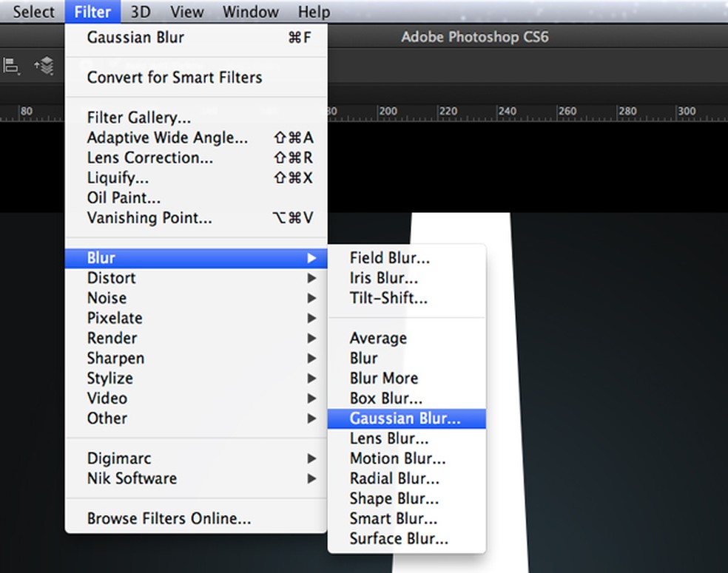Viewport: 728px width, 573px height.
Task: Click the auto-align layers stack icon
Action: pyautogui.click(x=44, y=65)
